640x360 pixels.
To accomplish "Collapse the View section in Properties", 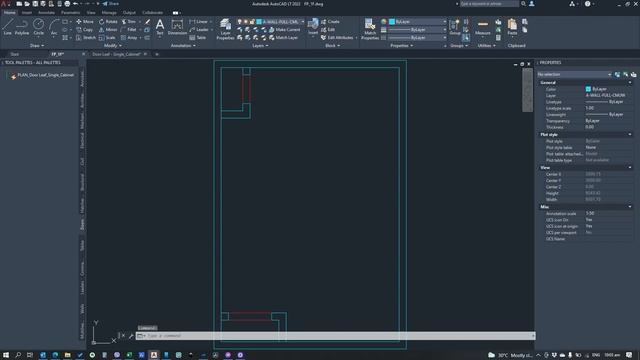I will point(630,167).
